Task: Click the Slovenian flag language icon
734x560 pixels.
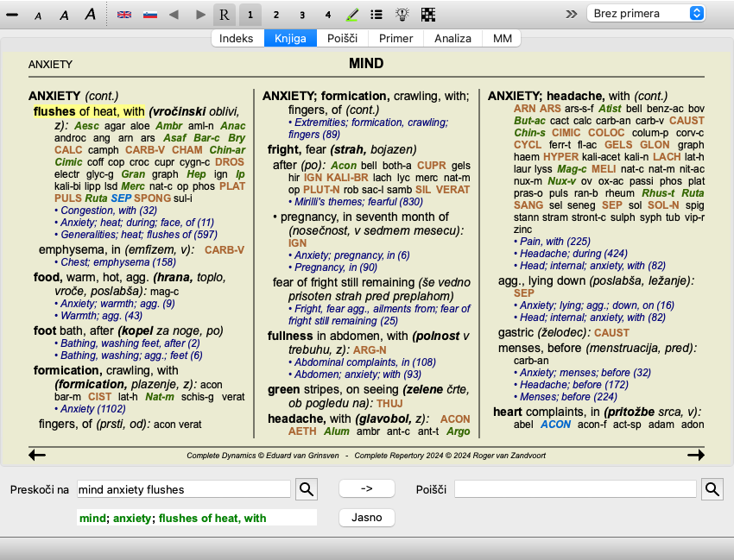Action: pyautogui.click(x=150, y=15)
